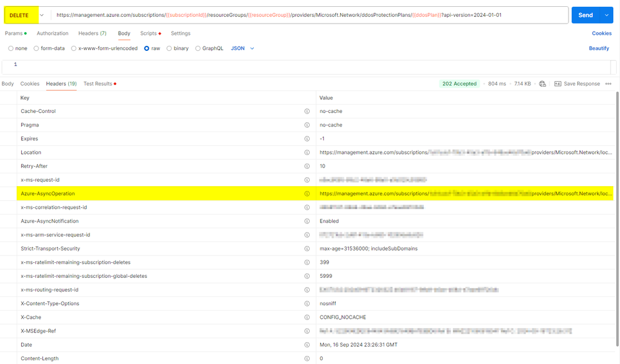Click the 7.14 KB response size
The width and height of the screenshot is (620, 364).
pos(523,84)
